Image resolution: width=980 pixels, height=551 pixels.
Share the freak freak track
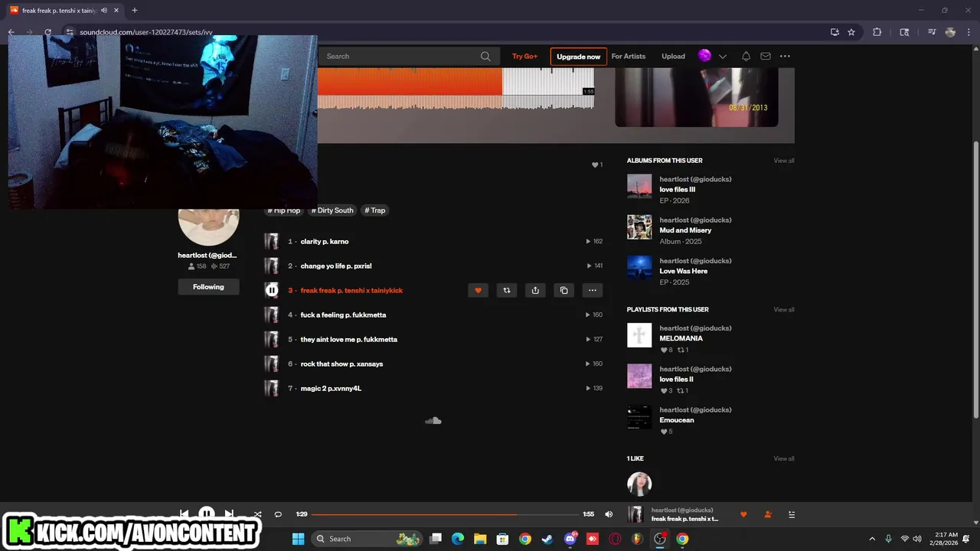[x=535, y=290]
